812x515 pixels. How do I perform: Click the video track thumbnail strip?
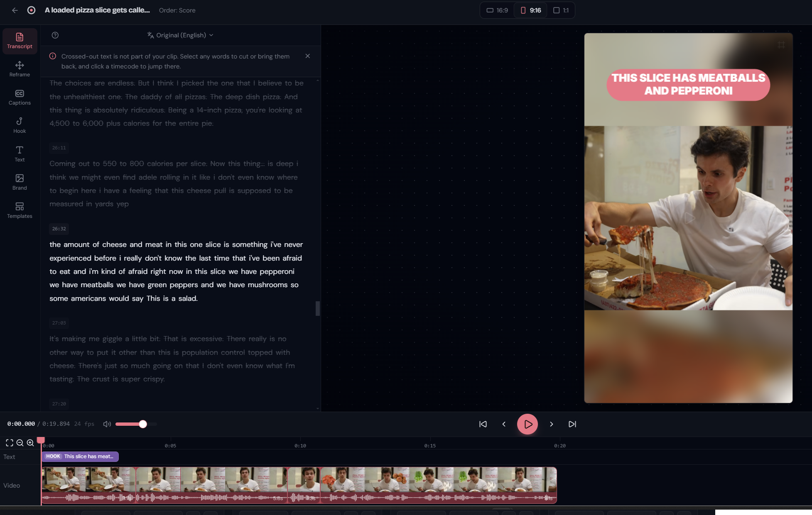point(299,485)
